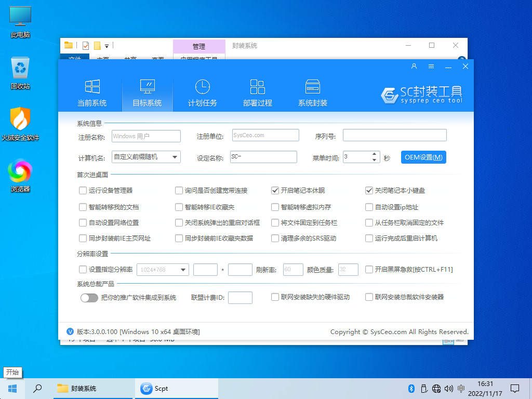Open the notification center icon
The height and width of the screenshot is (399, 532).
pyautogui.click(x=515, y=389)
